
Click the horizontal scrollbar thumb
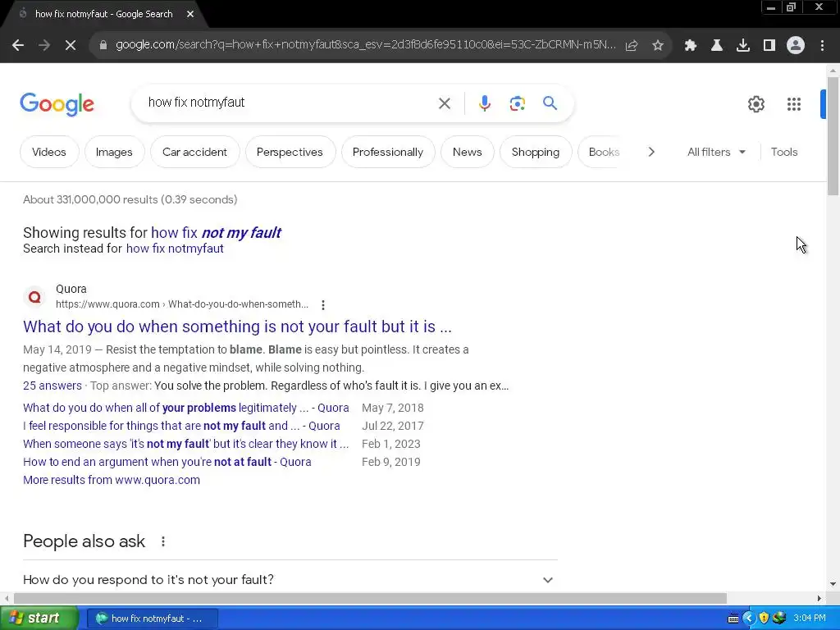pos(370,598)
